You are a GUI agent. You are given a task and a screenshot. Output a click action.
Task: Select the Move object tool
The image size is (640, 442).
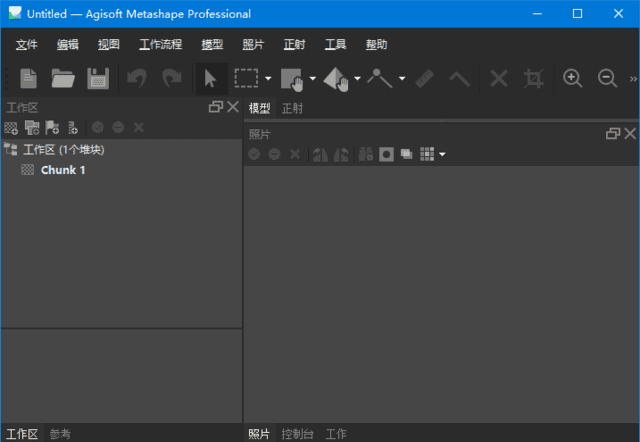click(336, 79)
